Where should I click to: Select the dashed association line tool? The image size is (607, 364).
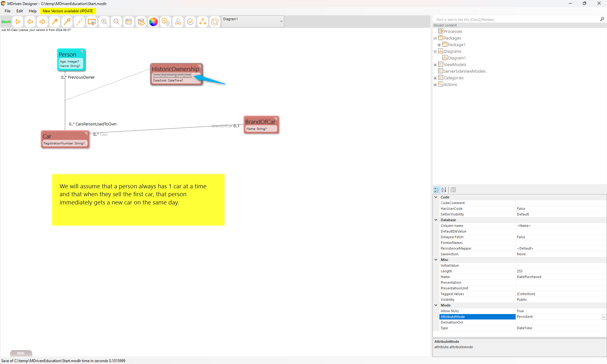[x=79, y=22]
